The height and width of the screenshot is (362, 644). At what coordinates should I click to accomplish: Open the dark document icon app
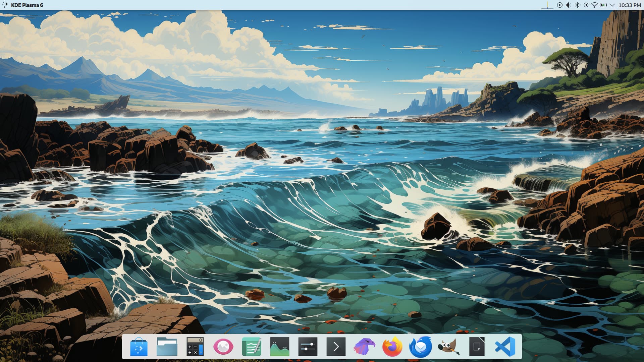477,347
